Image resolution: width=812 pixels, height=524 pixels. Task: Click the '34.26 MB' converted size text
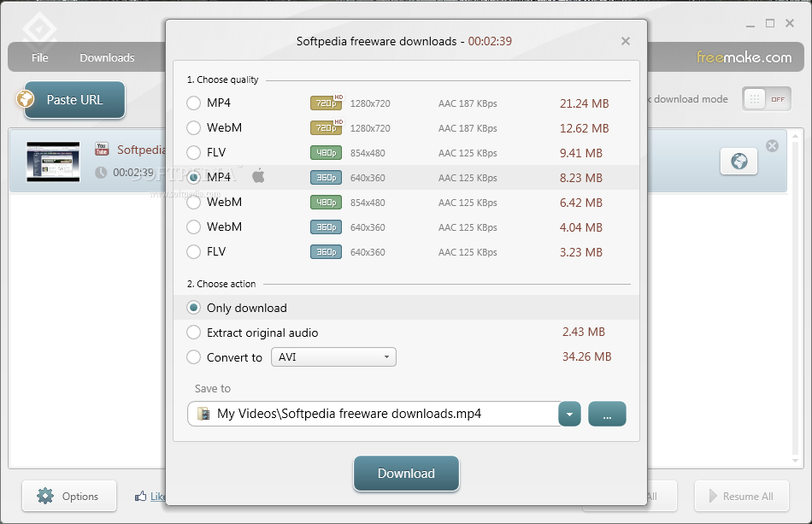[586, 356]
